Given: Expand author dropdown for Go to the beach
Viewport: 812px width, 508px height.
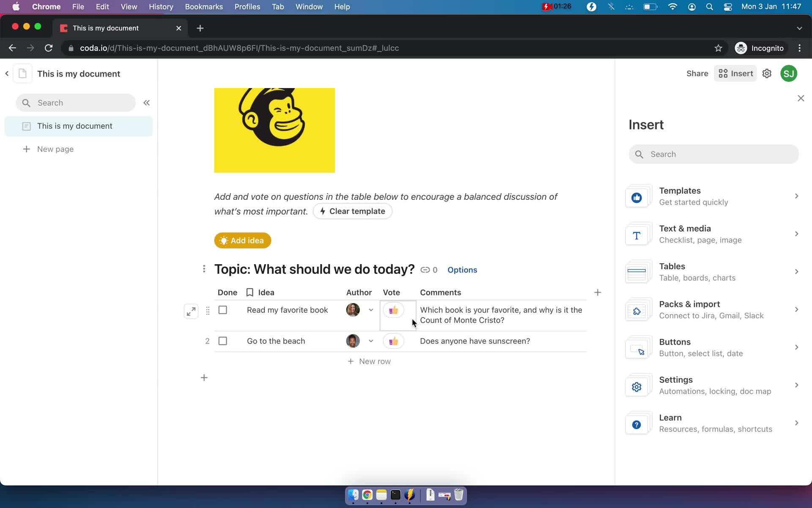Looking at the screenshot, I should pyautogui.click(x=370, y=341).
